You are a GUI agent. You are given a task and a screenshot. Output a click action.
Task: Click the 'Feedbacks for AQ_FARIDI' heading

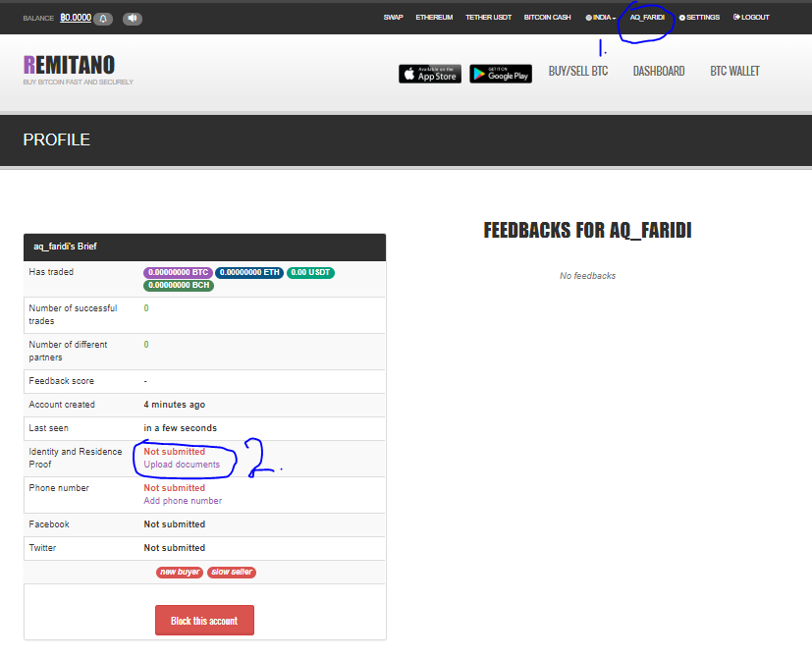(x=588, y=231)
